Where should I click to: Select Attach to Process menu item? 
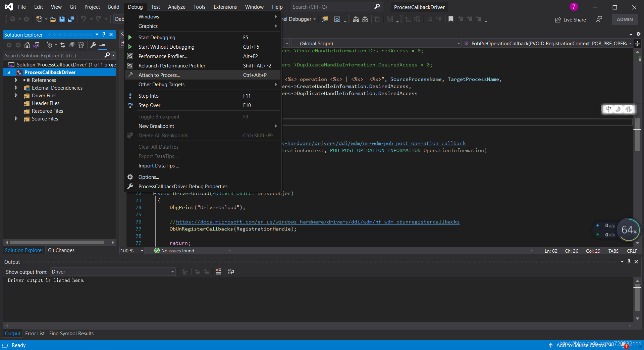click(x=159, y=75)
